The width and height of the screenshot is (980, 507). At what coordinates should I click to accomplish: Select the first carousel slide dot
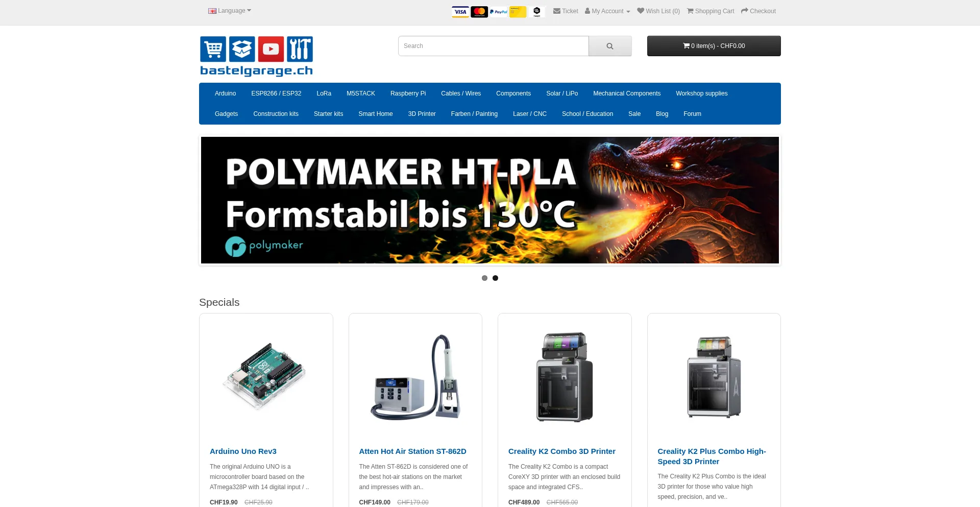pos(484,278)
